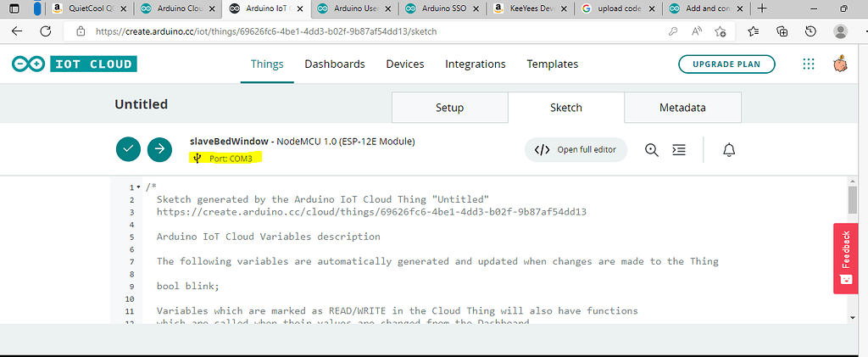
Task: Open the Arduino apps grid icon
Action: coord(809,64)
